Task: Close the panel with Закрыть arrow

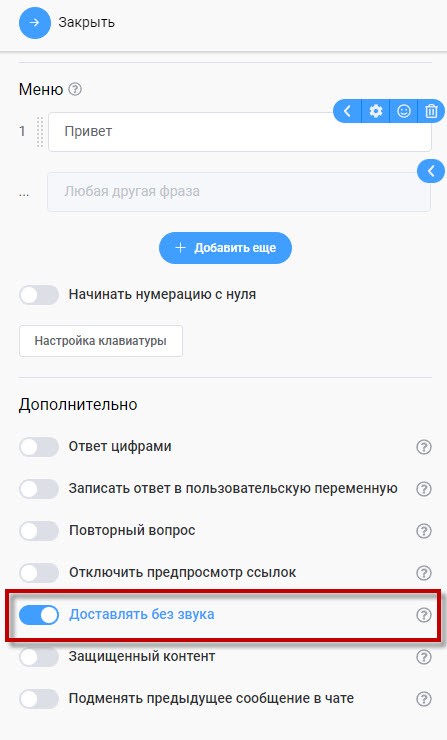Action: coord(34,22)
